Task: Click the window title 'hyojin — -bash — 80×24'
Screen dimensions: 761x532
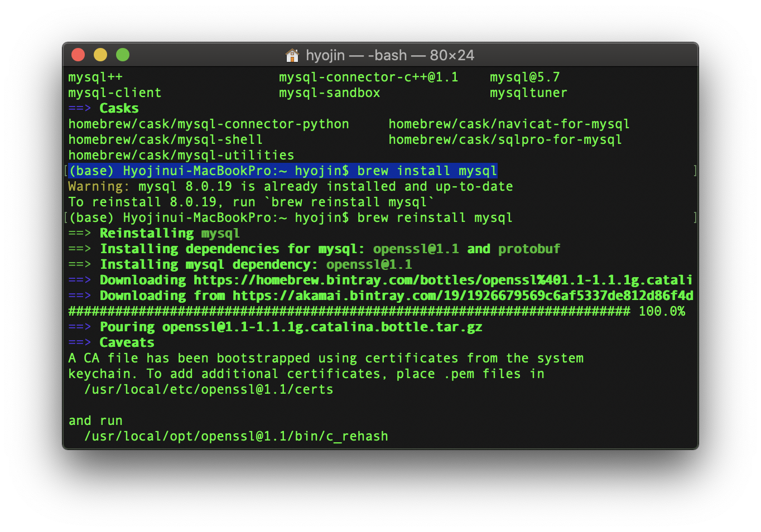Action: coord(390,55)
